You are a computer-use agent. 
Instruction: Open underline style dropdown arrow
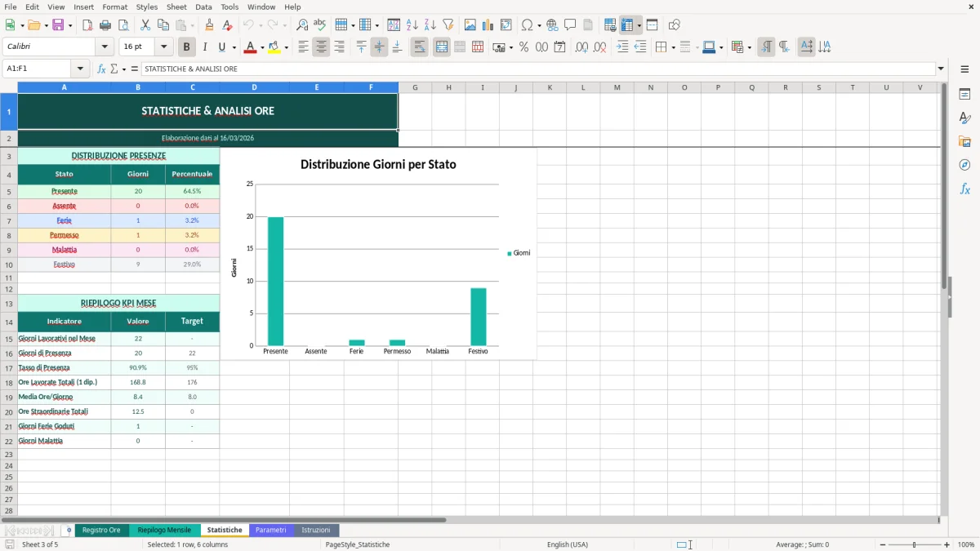coord(234,47)
